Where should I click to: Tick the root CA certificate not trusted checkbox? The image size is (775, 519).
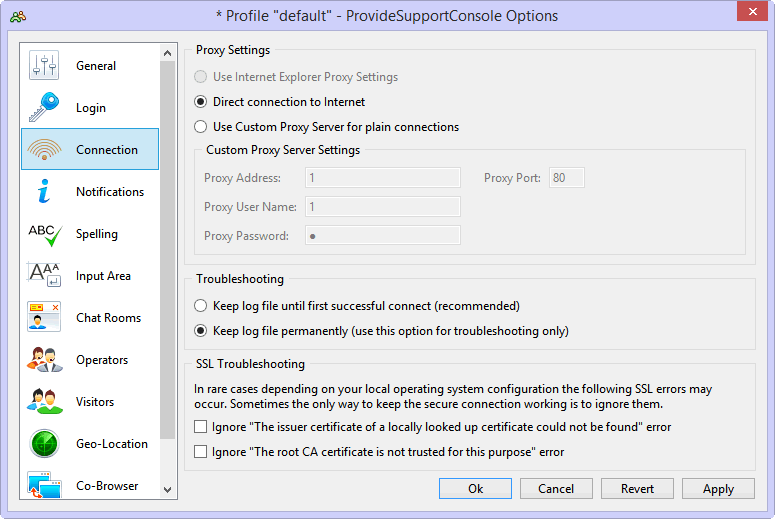[200, 452]
